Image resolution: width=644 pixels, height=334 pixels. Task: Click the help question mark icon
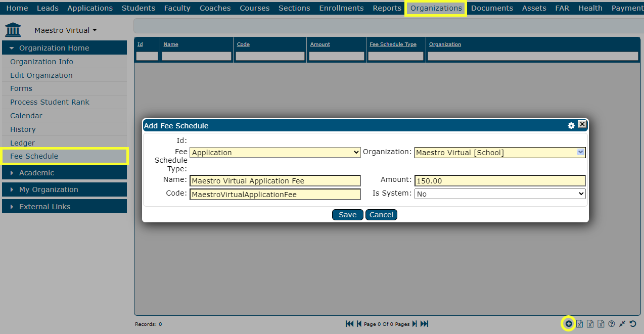tap(612, 324)
